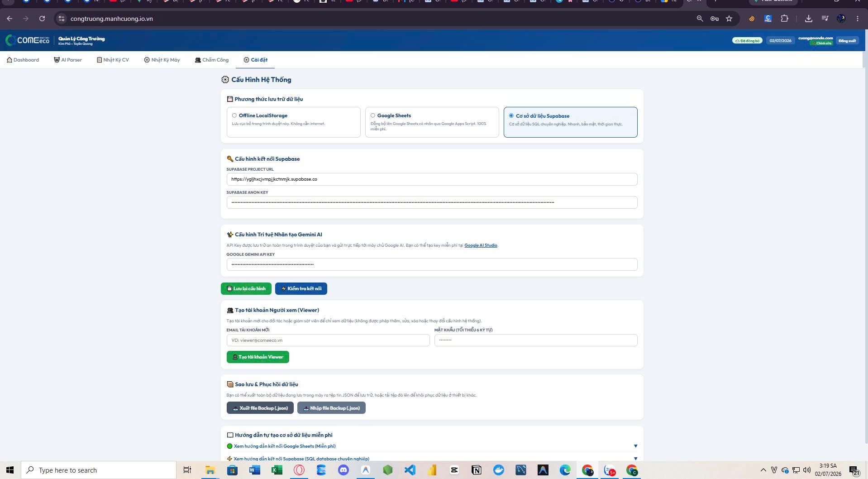Click the browser address bar URL
868x479 pixels.
112,19
